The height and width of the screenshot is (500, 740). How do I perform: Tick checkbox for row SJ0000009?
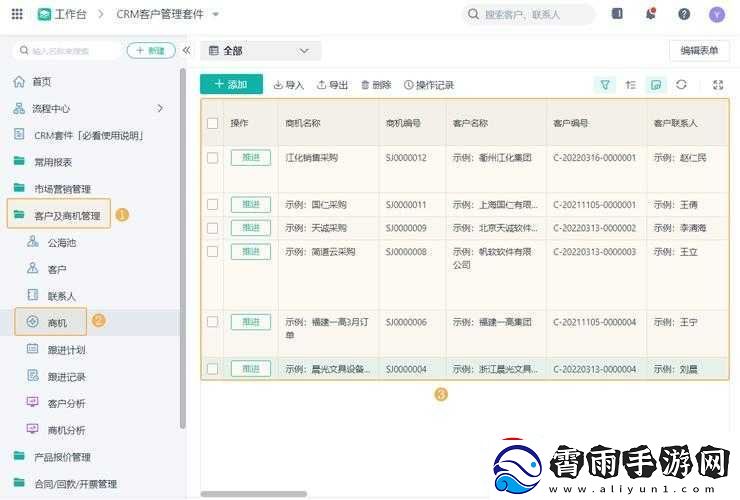(x=212, y=228)
